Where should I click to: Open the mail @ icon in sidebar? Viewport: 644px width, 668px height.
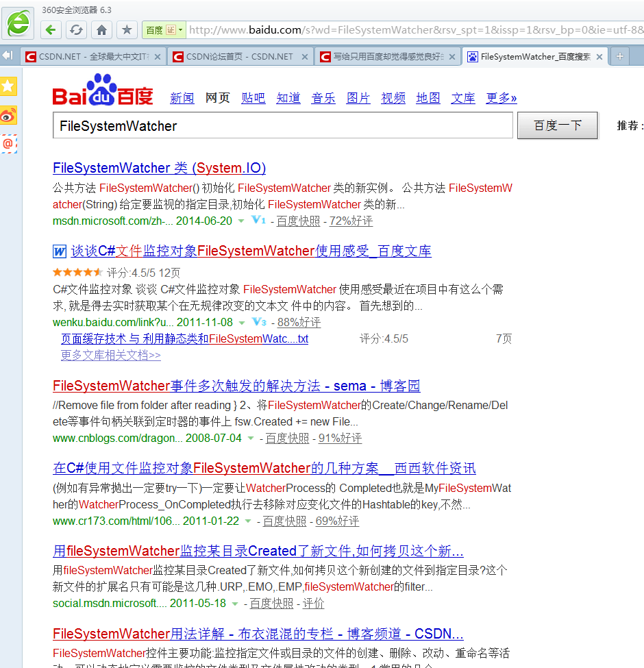[x=8, y=144]
